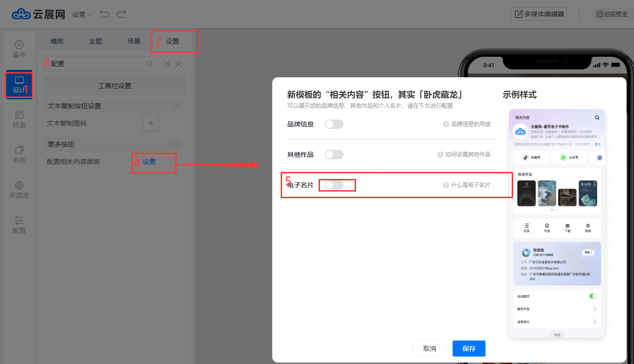
Task: Switch to the 模板 tab
Action: (57, 41)
